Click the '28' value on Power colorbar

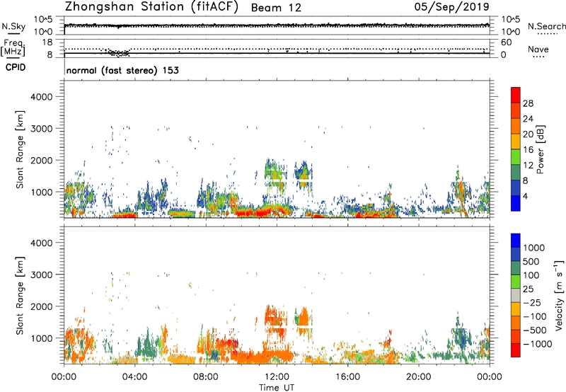coord(528,103)
